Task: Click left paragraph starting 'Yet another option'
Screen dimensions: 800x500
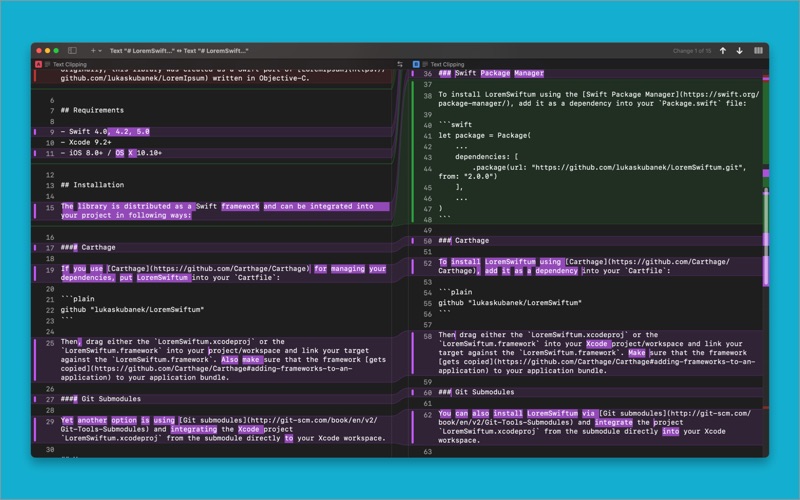Action: click(x=223, y=429)
